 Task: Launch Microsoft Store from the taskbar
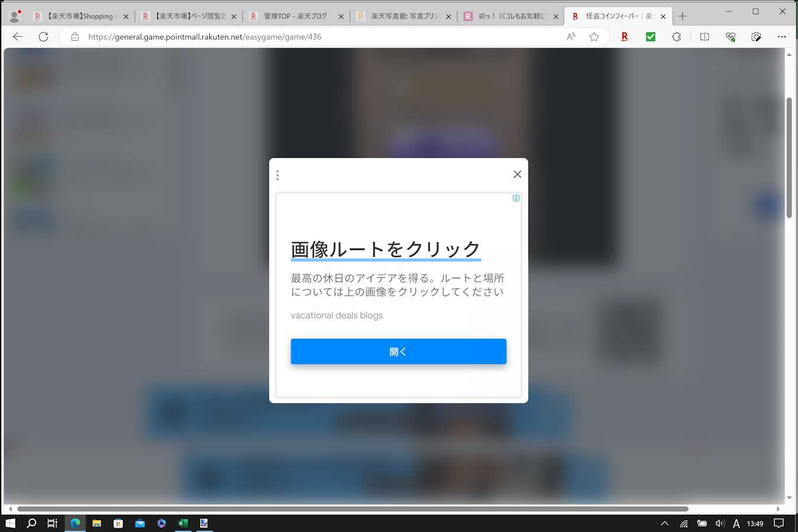tap(118, 523)
